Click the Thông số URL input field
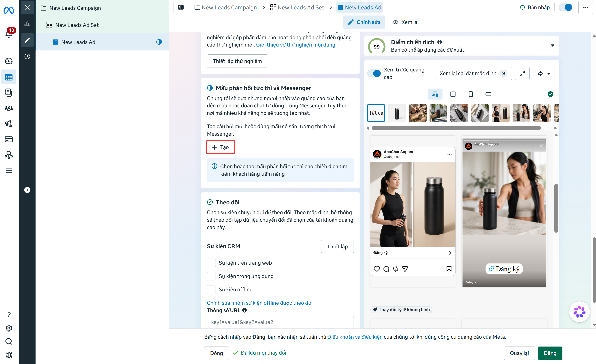Screen dimensions: 596x364 point(280,322)
